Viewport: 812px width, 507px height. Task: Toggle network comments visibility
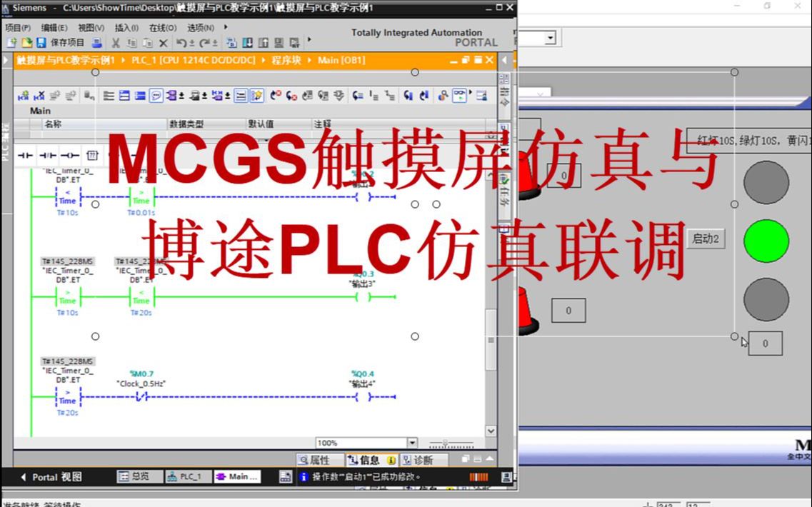coord(157,94)
